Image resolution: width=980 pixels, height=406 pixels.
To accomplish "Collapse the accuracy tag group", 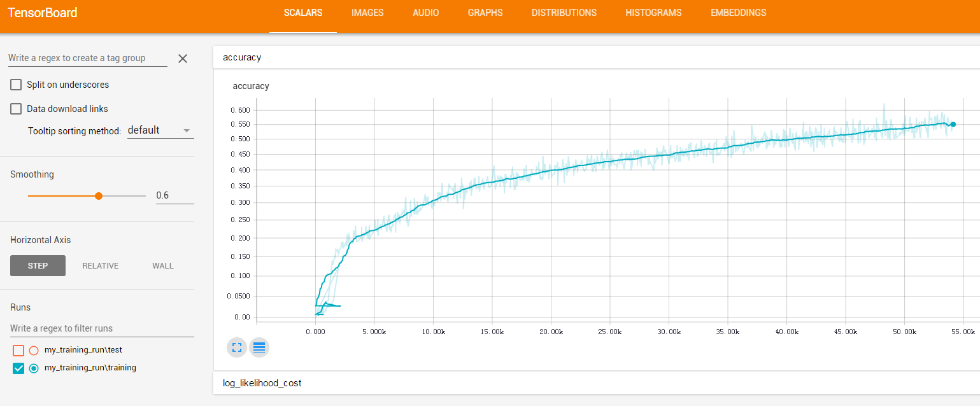I will (x=597, y=57).
